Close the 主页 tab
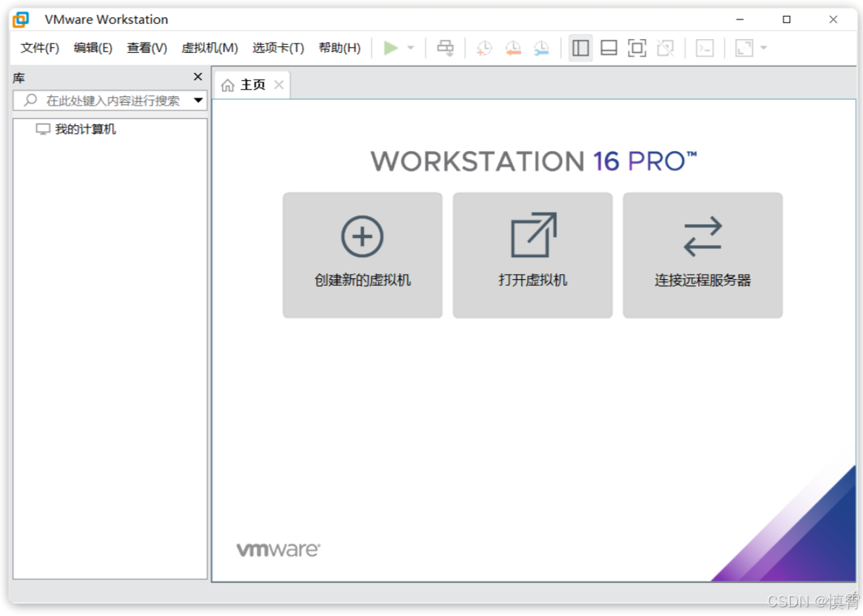Screen dimensions: 863x616 [x=279, y=85]
